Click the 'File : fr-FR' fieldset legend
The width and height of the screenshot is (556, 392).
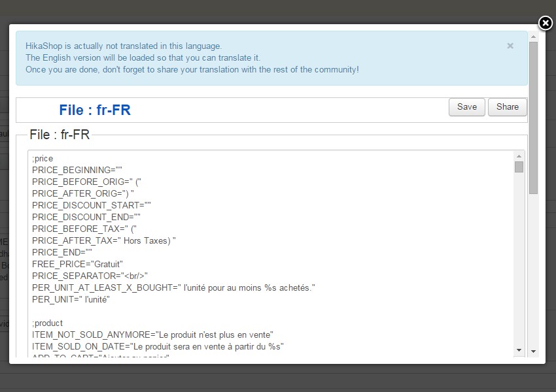[x=60, y=135]
